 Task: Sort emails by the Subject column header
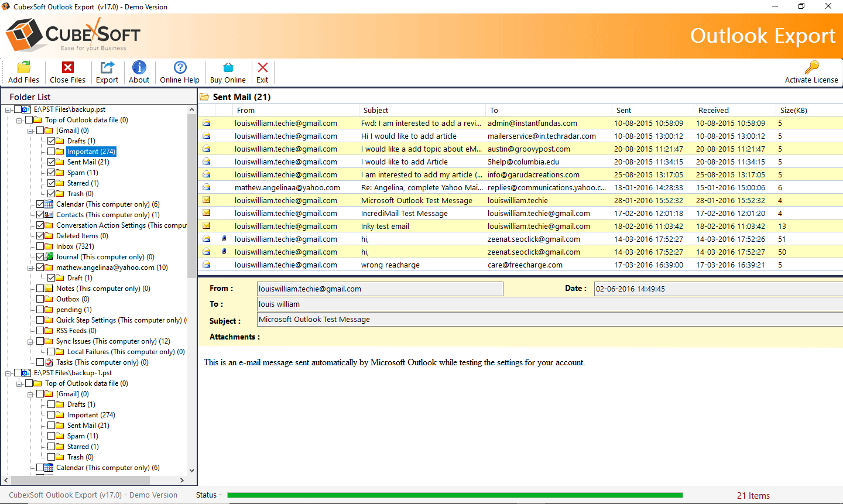(421, 110)
